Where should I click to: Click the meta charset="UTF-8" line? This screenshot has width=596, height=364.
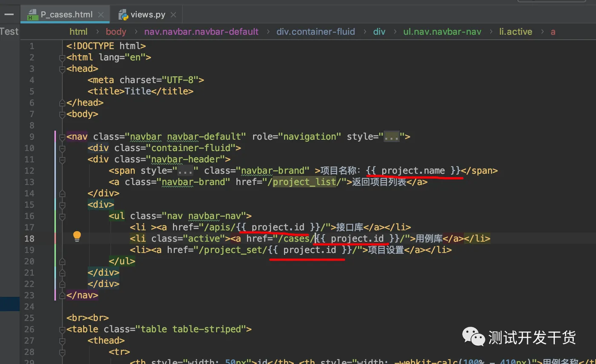(x=146, y=80)
